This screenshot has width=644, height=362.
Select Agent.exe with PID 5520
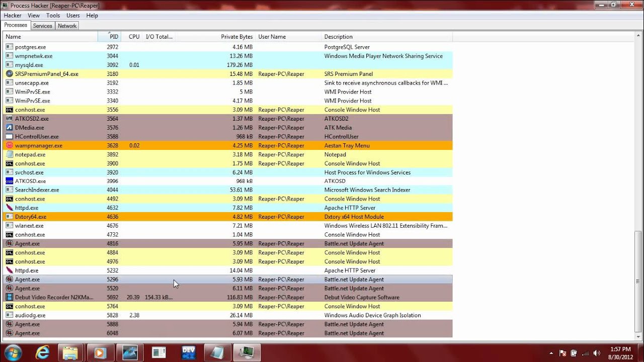228,289
